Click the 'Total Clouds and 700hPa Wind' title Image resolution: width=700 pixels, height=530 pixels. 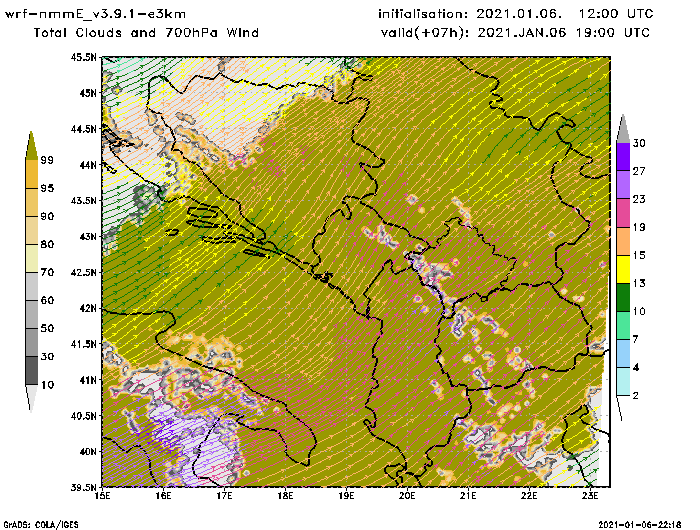146,33
